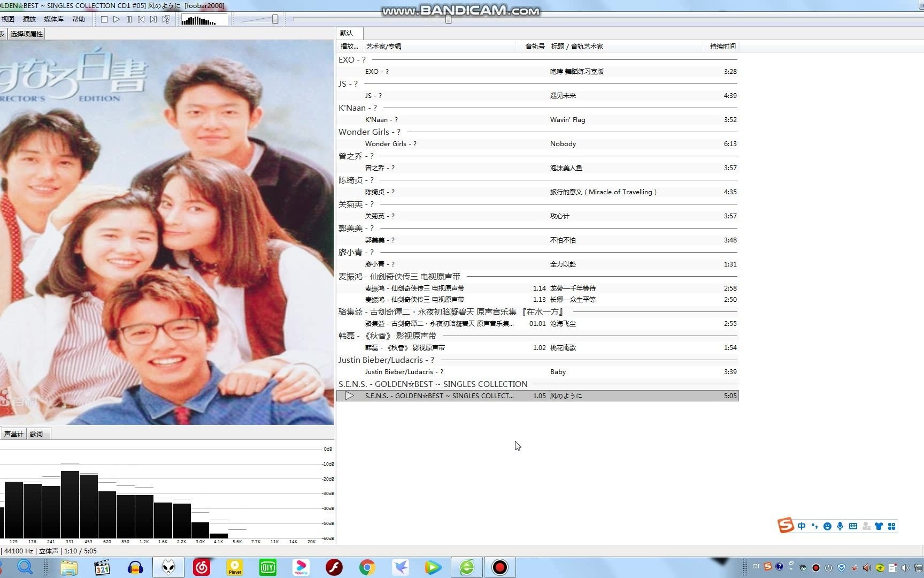Click the Pause button in toolbar
This screenshot has width=924, height=578.
coord(129,19)
